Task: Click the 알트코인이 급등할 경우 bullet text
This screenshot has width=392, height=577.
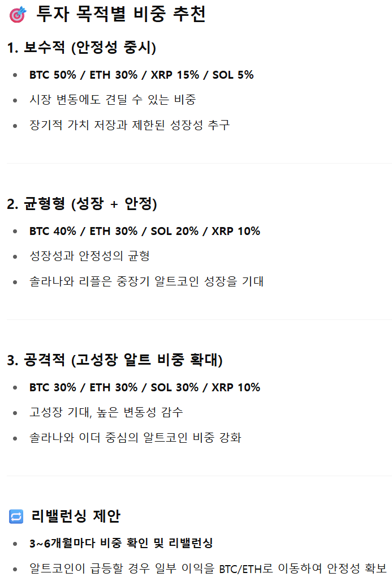Action: click(208, 568)
